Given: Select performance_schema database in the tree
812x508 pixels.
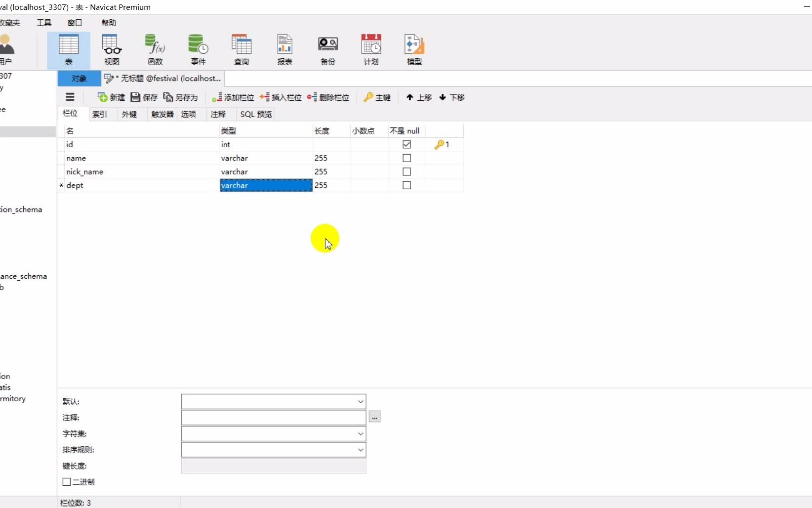Looking at the screenshot, I should tap(24, 276).
